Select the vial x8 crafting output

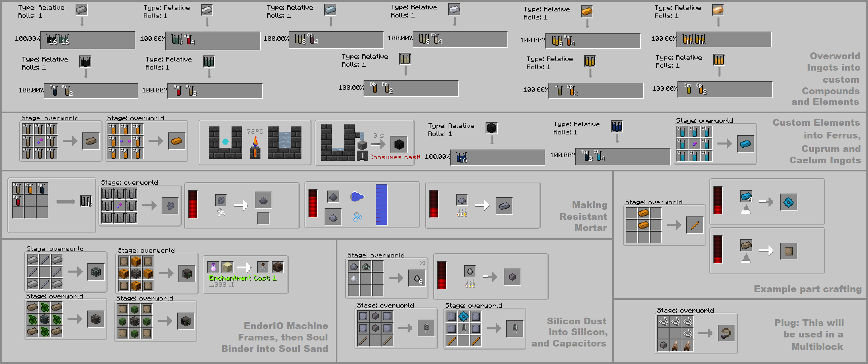tap(86, 201)
